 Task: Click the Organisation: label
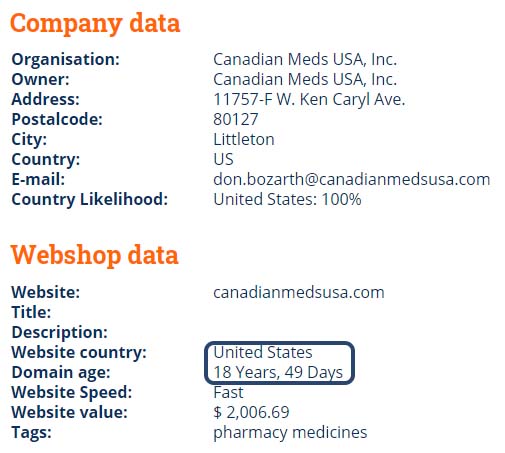(65, 59)
